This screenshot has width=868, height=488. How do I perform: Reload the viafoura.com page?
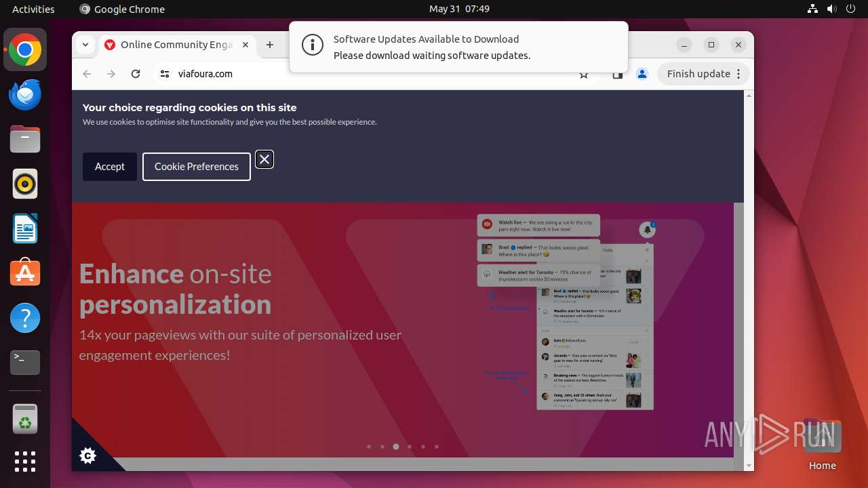pos(136,74)
